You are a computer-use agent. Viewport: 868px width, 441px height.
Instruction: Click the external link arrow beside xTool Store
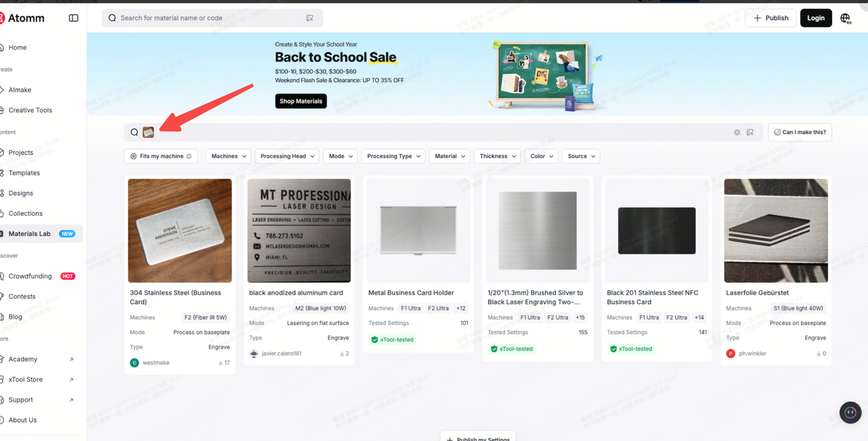coord(71,380)
